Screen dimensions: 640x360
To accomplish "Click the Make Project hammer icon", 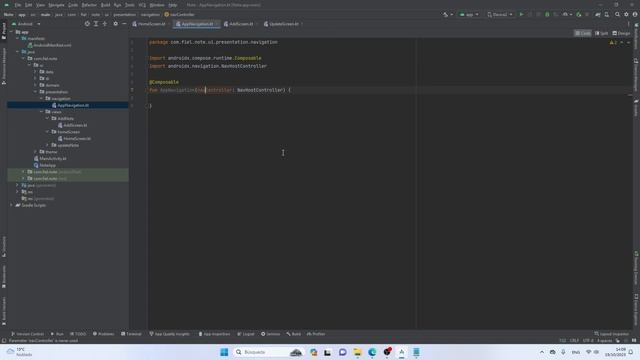I will 445,15.
